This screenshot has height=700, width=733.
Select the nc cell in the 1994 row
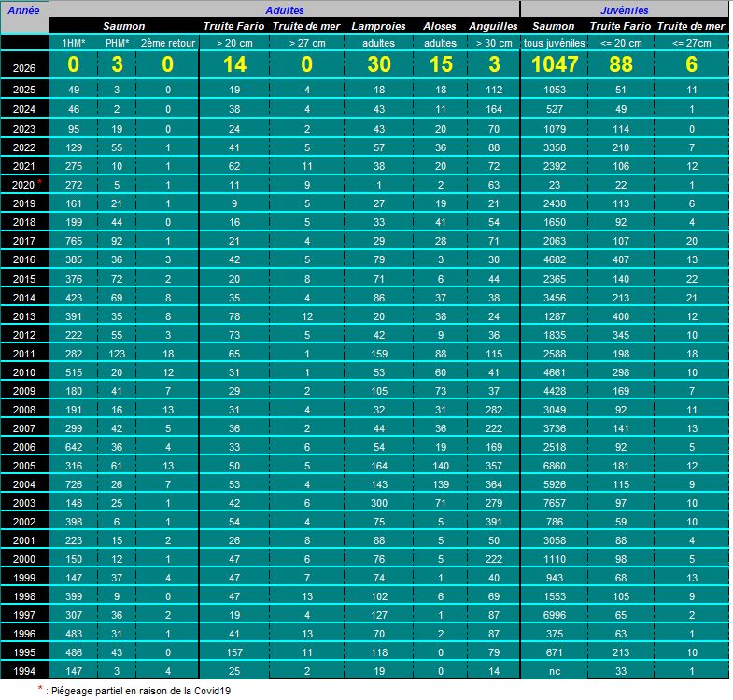555,671
